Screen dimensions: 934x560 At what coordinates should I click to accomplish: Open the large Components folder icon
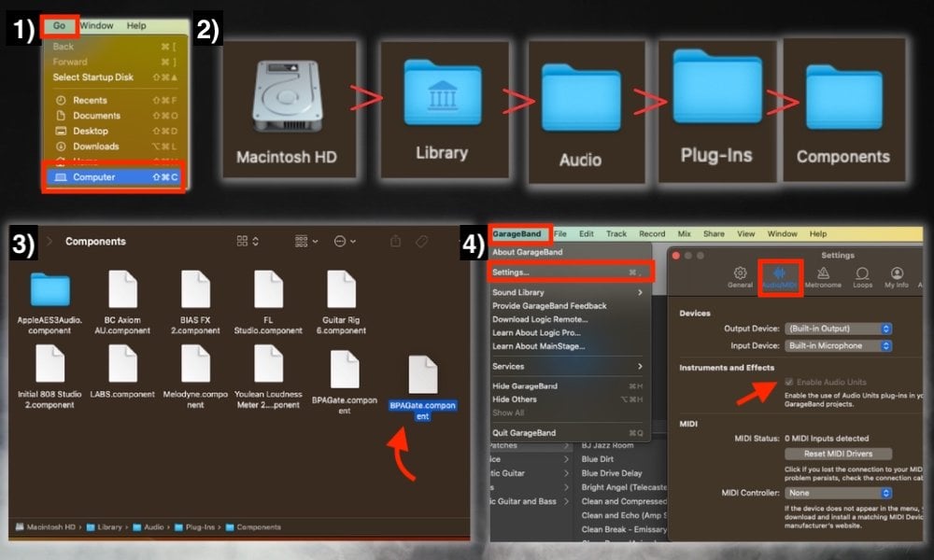pyautogui.click(x=843, y=97)
